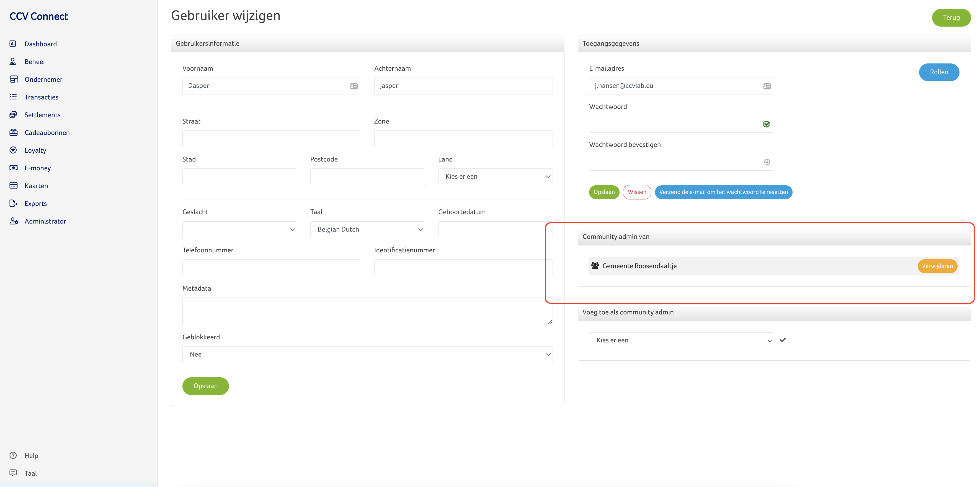Open Transacties in the sidebar menu
This screenshot has width=980, height=487.
(42, 97)
